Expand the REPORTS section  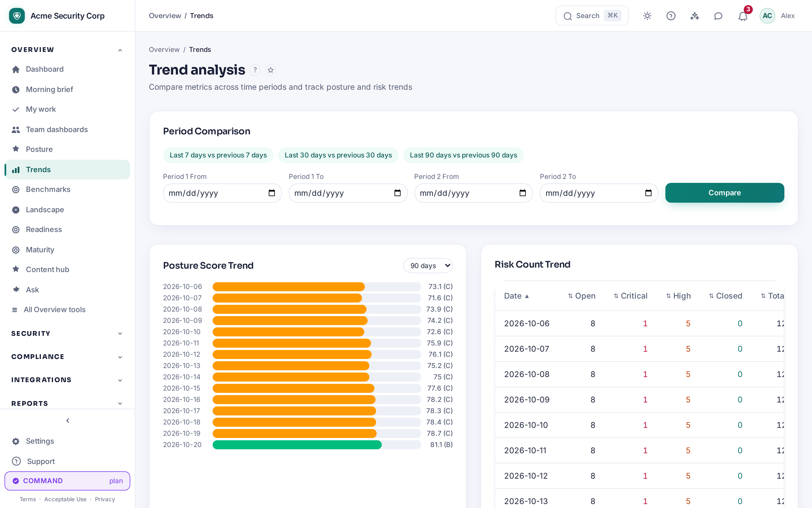(67, 403)
